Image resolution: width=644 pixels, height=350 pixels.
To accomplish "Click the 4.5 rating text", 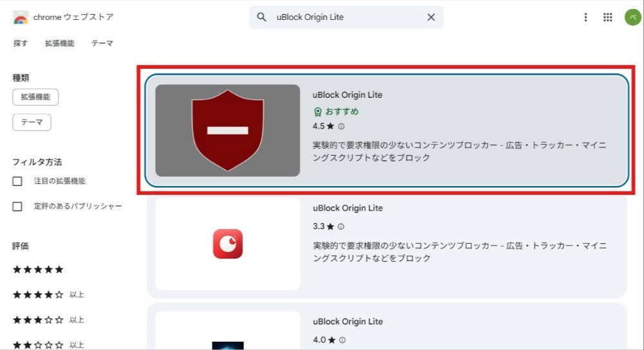I will [319, 126].
